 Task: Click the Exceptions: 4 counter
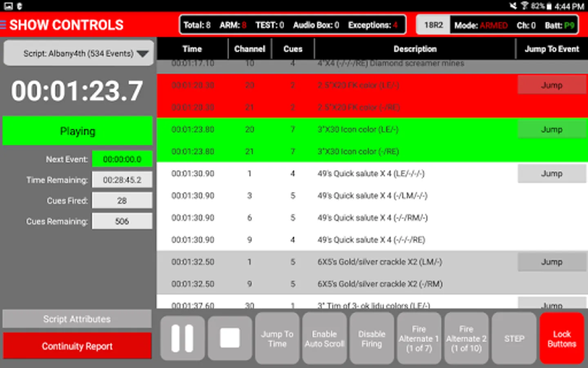click(x=373, y=25)
